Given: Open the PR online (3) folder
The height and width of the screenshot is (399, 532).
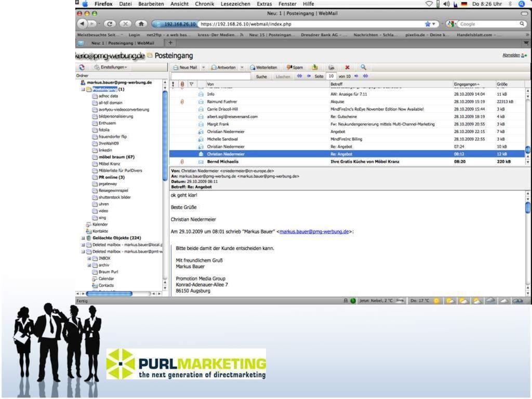Looking at the screenshot, I should click(111, 177).
